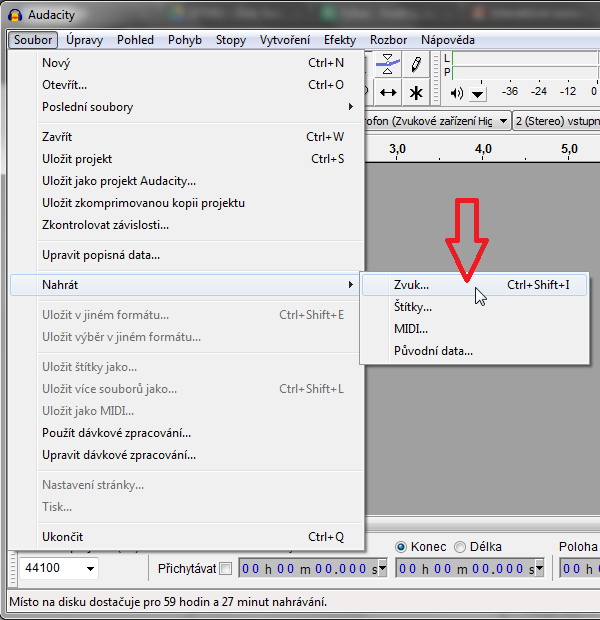Click the L playback level meter bar

(526, 59)
